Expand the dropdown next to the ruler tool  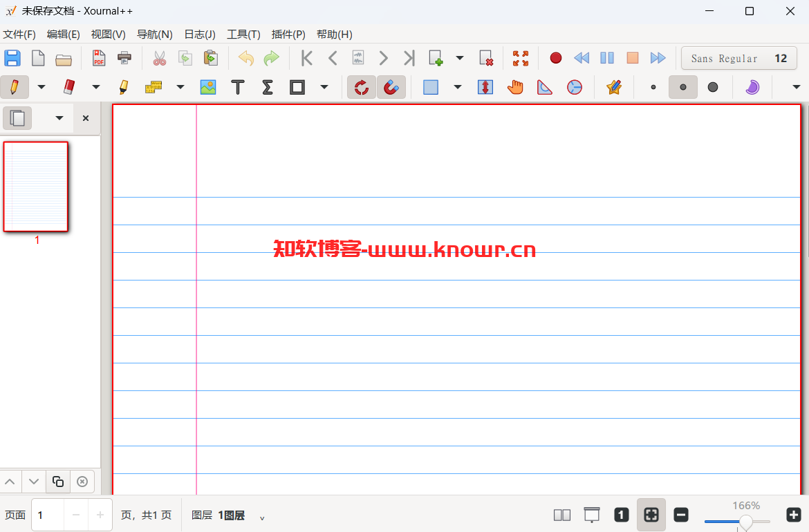click(x=180, y=87)
